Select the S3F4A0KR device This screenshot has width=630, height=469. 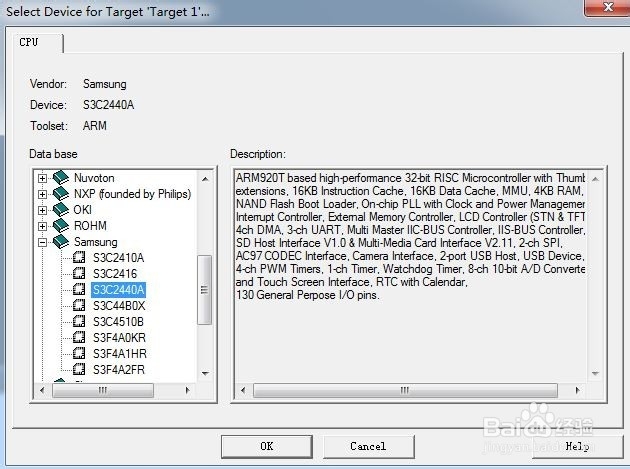tap(119, 338)
